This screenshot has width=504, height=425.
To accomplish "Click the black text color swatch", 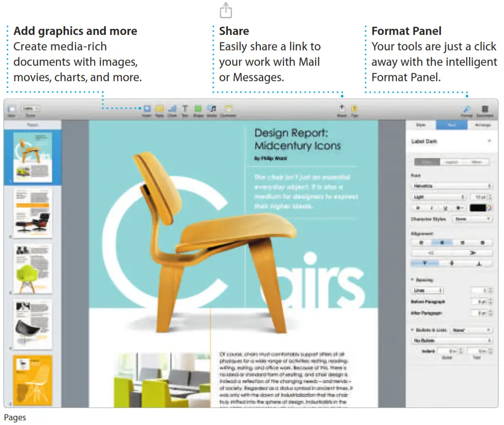I will point(478,208).
